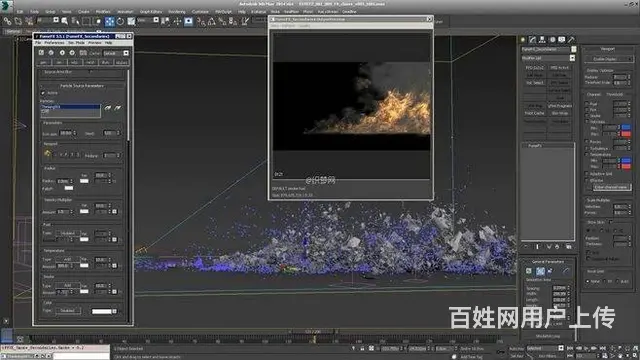Image resolution: width=640 pixels, height=360 pixels.
Task: Click the Rectangular Selection Region icon
Action: pyautogui.click(x=87, y=21)
